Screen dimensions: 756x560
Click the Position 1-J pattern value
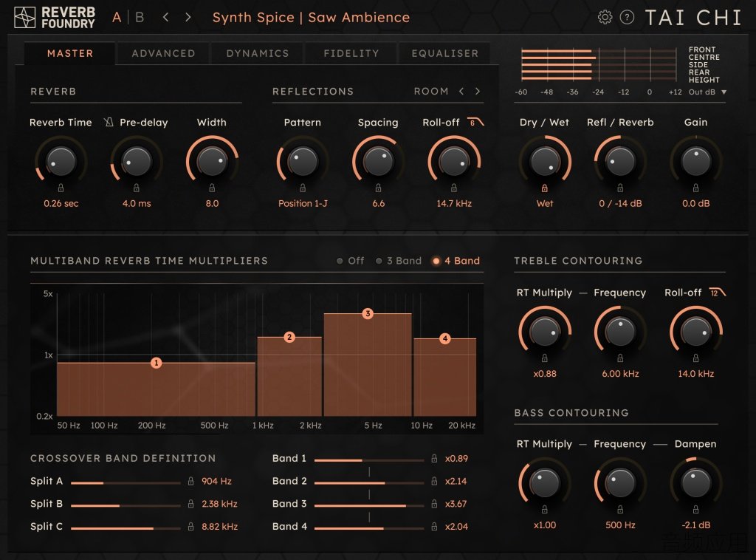303,204
